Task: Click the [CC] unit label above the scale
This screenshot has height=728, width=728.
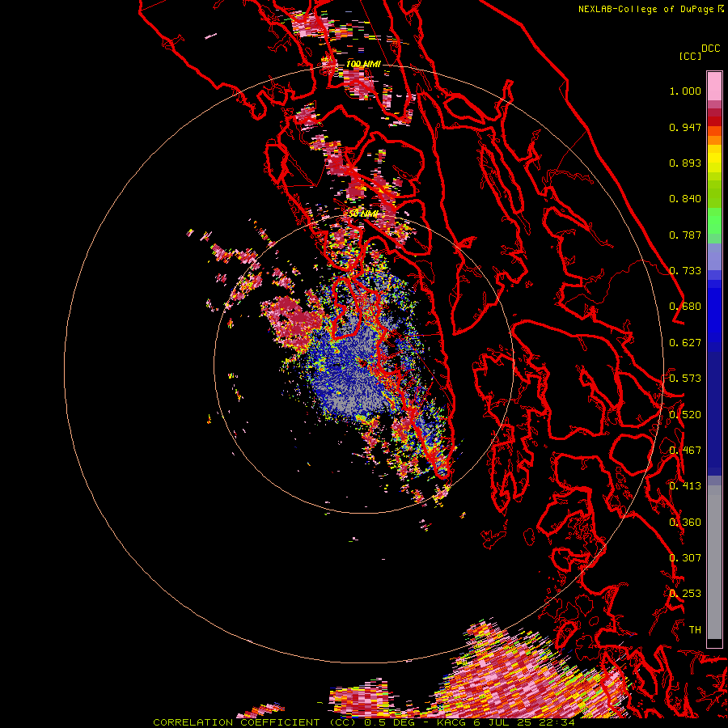Action: click(x=690, y=56)
